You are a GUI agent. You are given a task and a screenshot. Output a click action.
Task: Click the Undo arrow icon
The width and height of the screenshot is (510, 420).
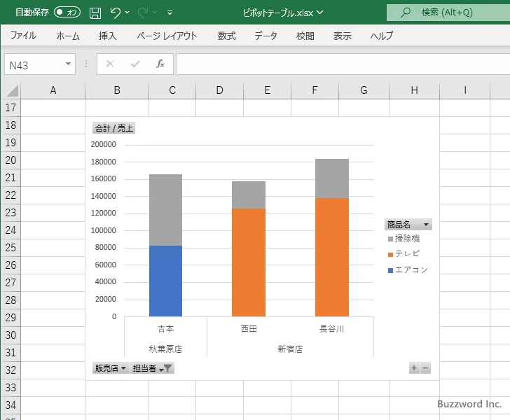point(115,13)
